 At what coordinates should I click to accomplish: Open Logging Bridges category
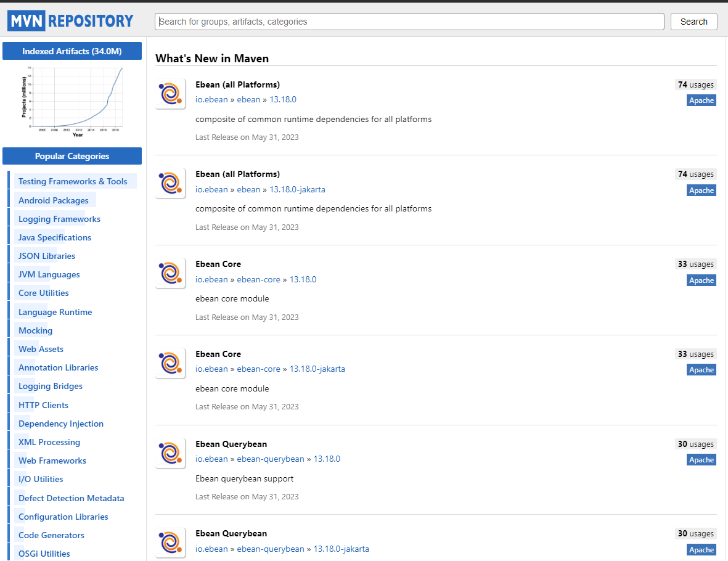pyautogui.click(x=51, y=386)
